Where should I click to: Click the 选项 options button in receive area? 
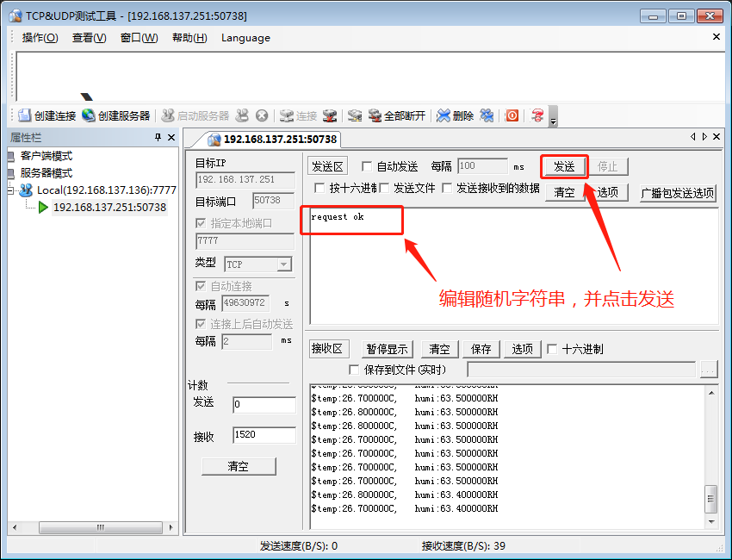522,349
